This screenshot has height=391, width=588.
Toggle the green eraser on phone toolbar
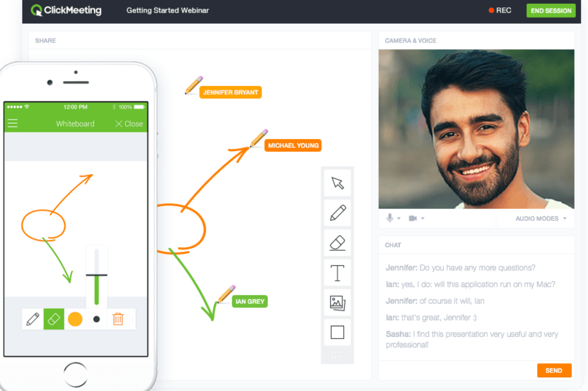pos(54,319)
